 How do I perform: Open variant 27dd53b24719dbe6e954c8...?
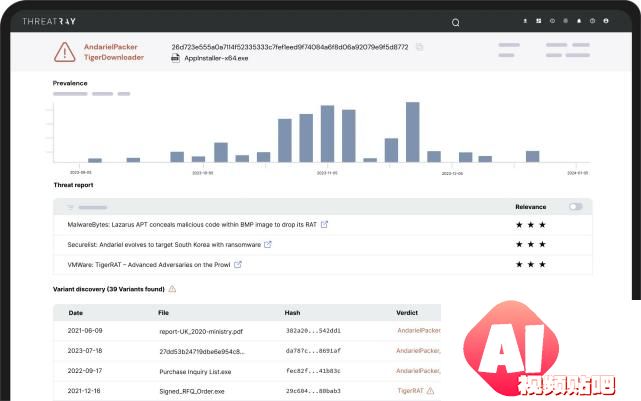click(x=202, y=352)
